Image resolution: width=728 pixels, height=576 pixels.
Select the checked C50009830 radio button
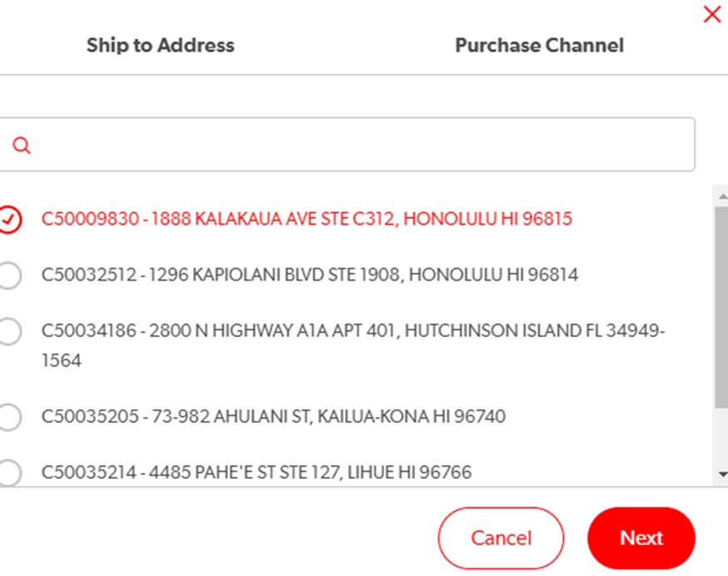(9, 220)
